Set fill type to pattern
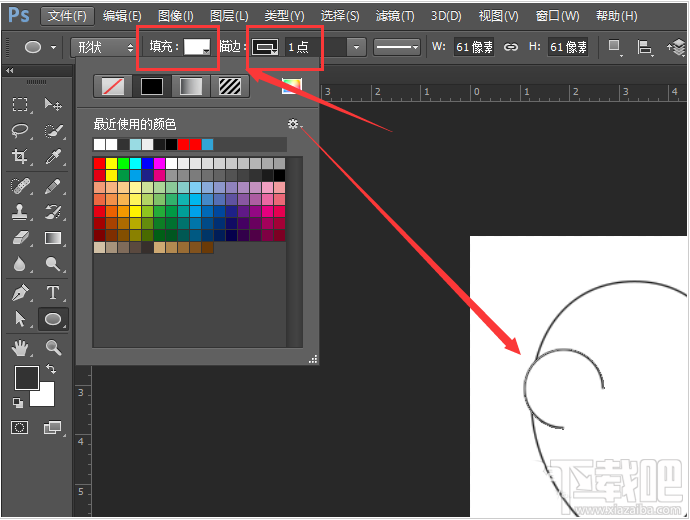Screen dimensions: 690x520 (x=230, y=86)
